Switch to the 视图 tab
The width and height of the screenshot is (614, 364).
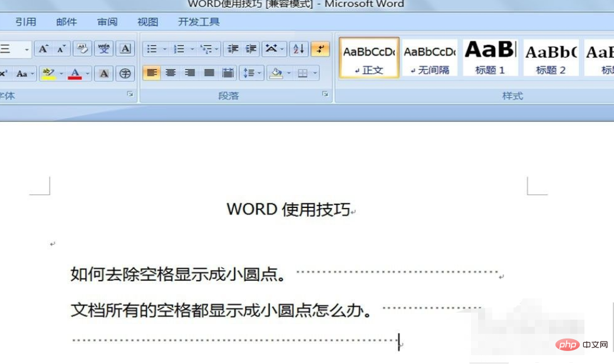tap(148, 22)
